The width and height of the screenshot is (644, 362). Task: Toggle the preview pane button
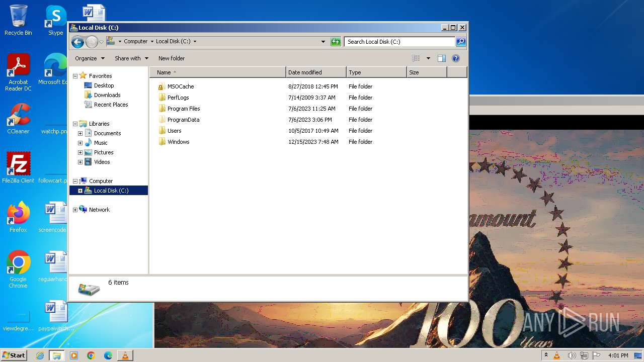pyautogui.click(x=442, y=58)
